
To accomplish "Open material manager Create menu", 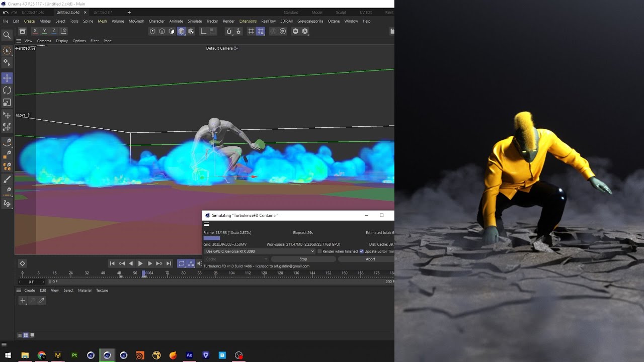I will pyautogui.click(x=30, y=290).
